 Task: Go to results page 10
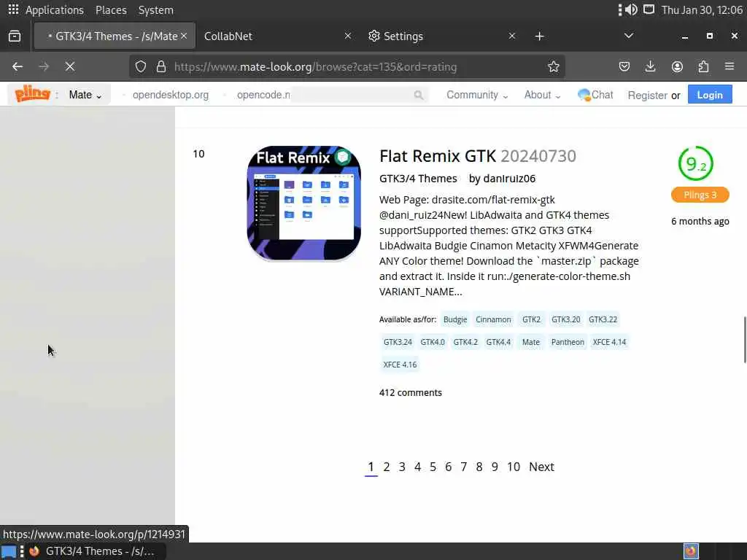513,467
